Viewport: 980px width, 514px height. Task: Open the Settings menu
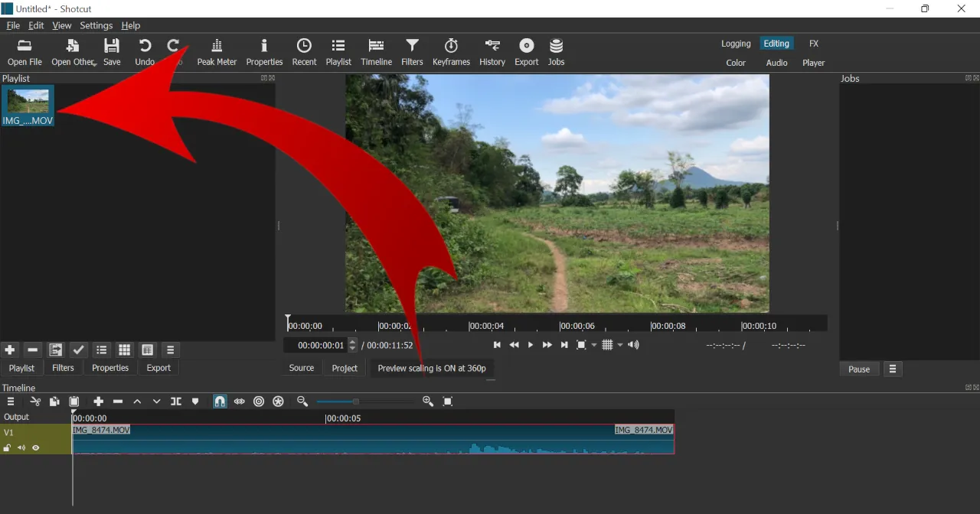click(x=96, y=25)
